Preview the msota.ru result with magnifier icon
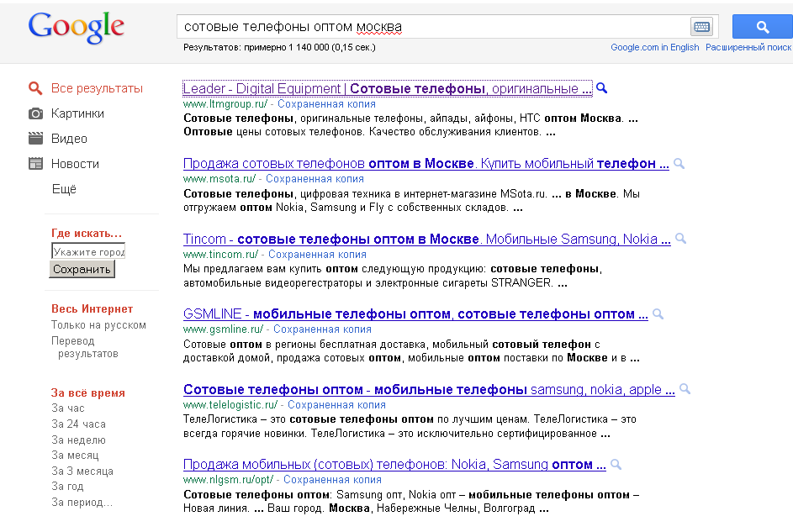793x532 pixels. click(679, 164)
